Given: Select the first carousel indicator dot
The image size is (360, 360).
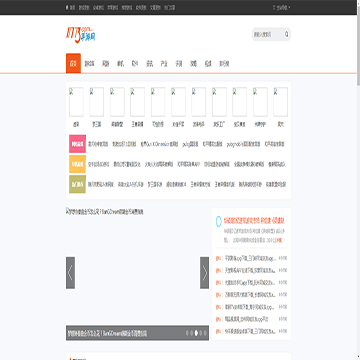Looking at the screenshot, I should [x=187, y=333].
